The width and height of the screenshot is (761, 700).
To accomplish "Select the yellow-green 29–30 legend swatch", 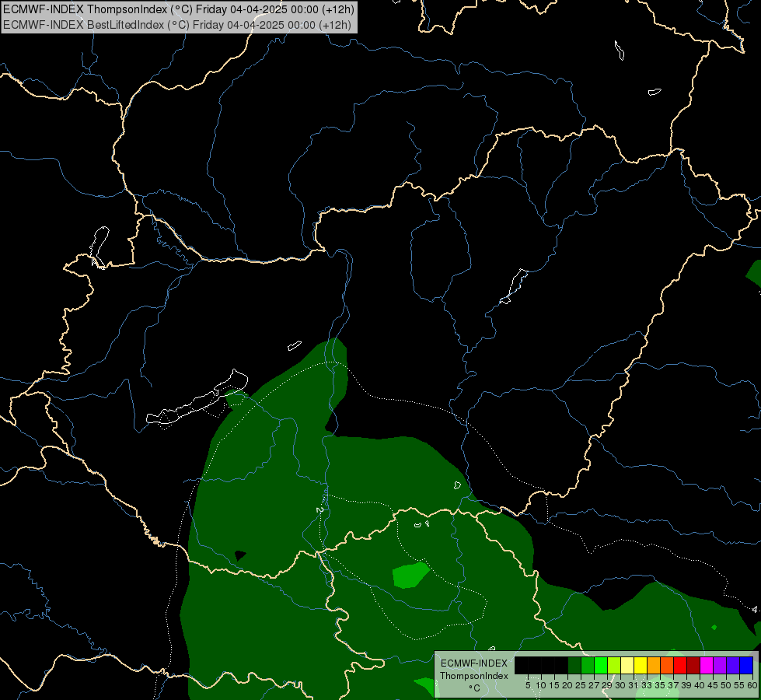I will tap(614, 665).
